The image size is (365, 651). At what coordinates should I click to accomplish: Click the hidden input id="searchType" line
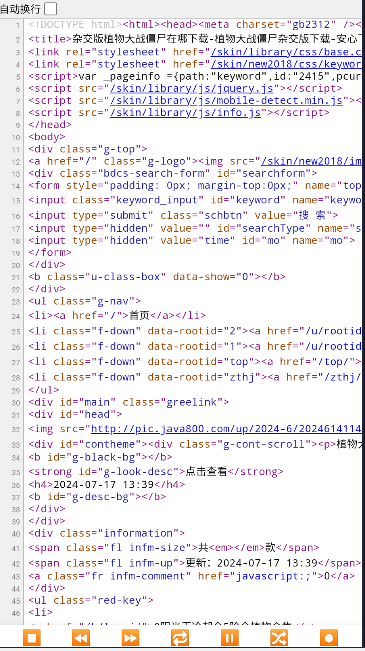coord(195,228)
